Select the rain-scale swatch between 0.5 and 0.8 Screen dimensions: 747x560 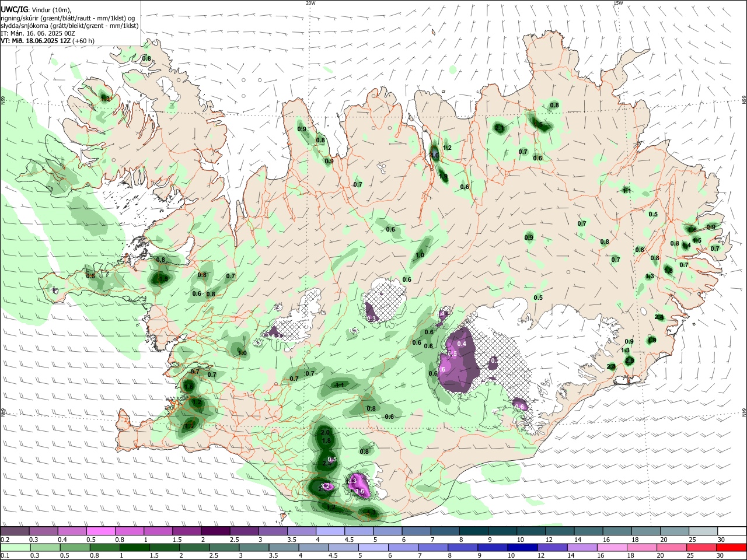coord(74,547)
